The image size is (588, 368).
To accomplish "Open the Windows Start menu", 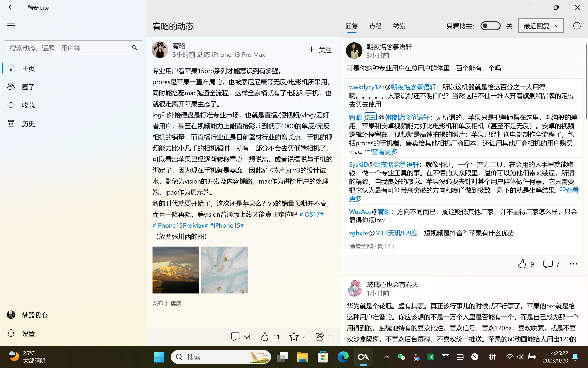I will [x=159, y=357].
